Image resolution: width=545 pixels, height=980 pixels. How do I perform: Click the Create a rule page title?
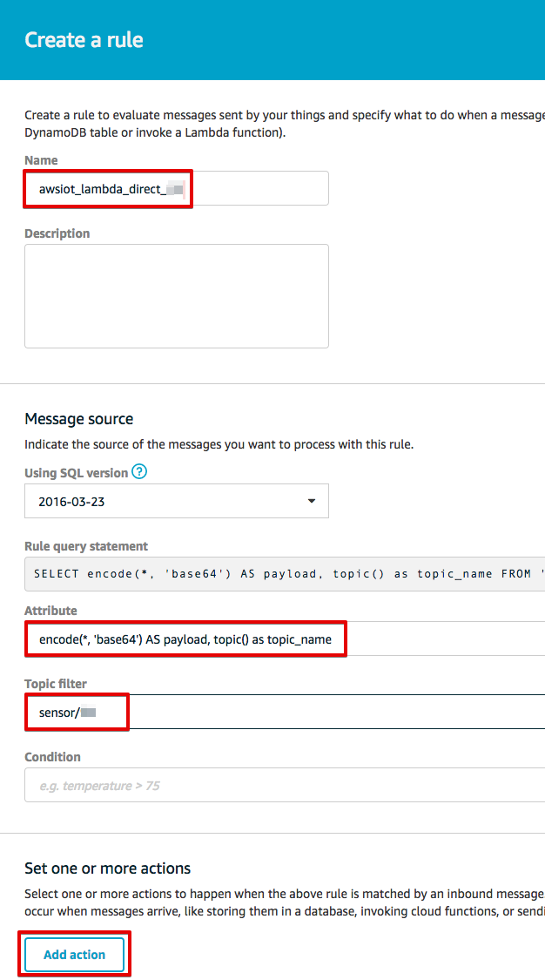click(x=84, y=40)
